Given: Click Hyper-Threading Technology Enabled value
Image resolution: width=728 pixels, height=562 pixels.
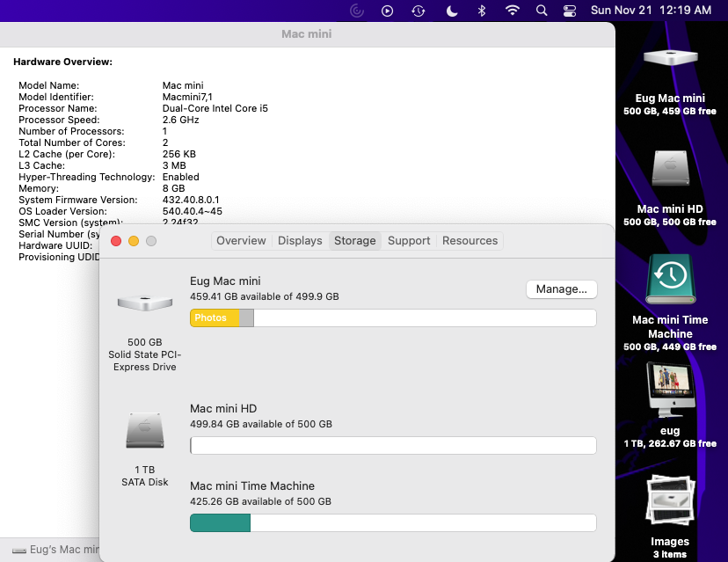Looking at the screenshot, I should [180, 177].
